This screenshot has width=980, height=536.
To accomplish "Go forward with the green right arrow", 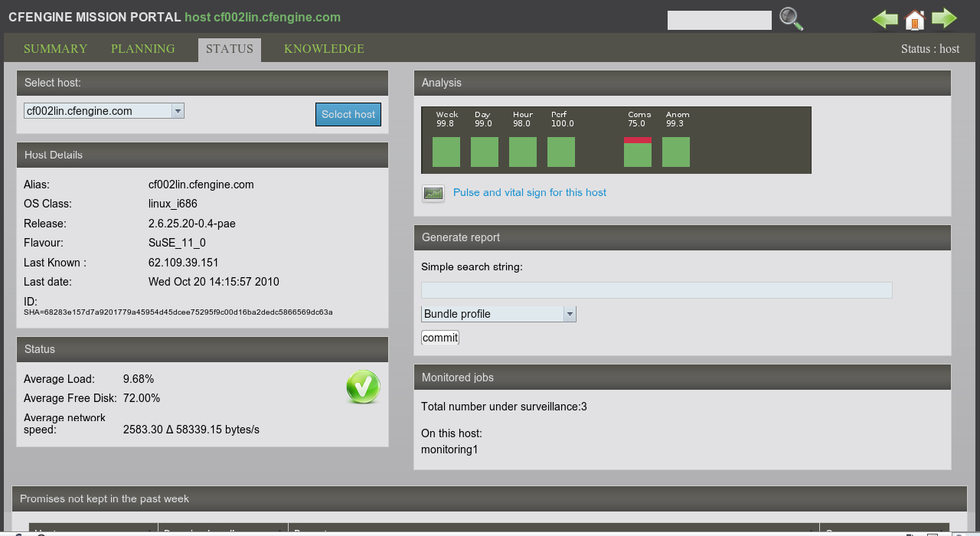I will (944, 18).
